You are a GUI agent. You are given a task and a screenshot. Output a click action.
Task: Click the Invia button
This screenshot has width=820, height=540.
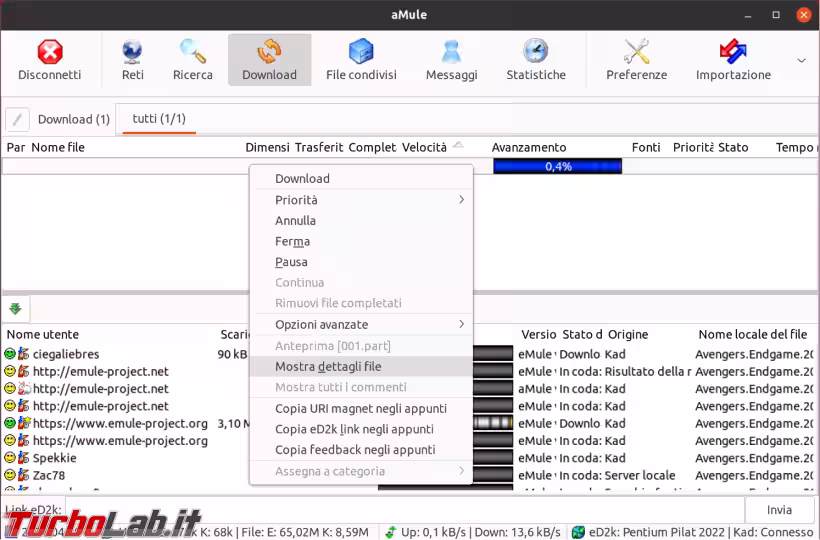point(779,510)
